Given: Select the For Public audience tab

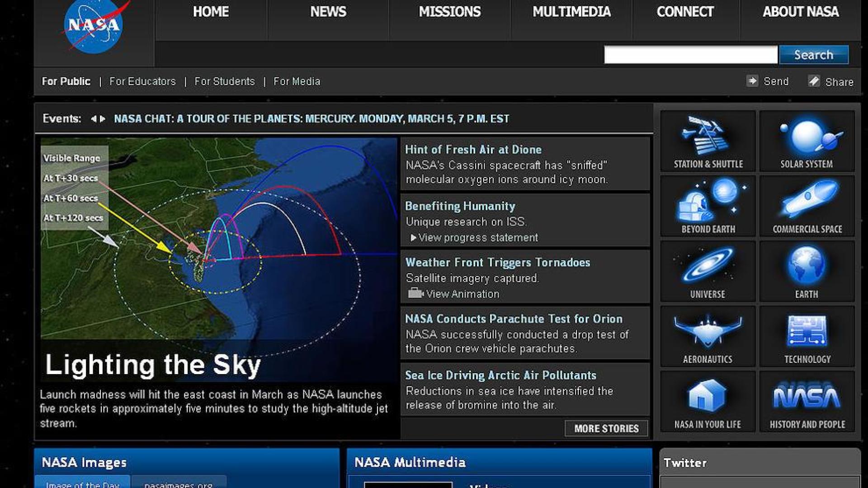Looking at the screenshot, I should 66,81.
